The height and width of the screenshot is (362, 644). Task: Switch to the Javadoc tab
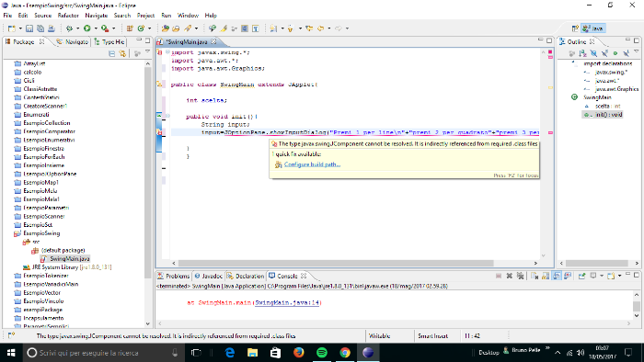(209, 276)
